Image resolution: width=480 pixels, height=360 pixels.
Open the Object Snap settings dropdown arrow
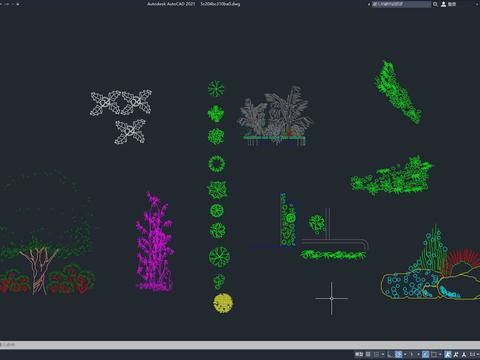pyautogui.click(x=440, y=354)
